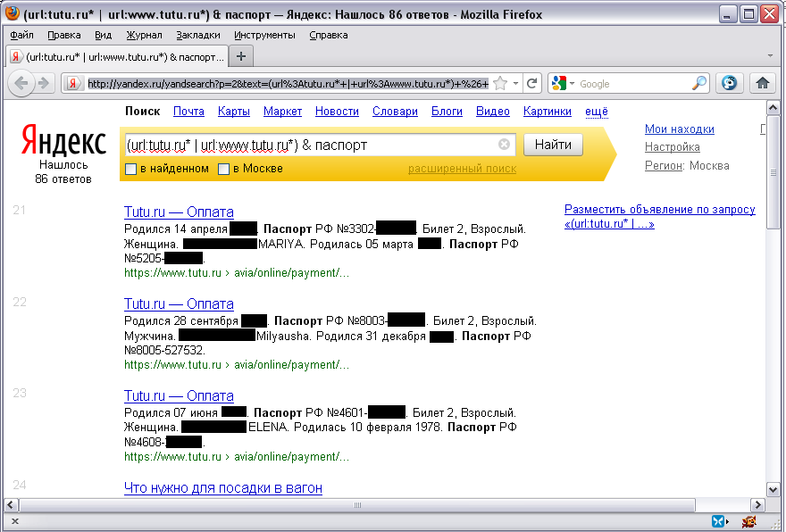The image size is (786, 532).
Task: Open the Журнал menu
Action: click(x=145, y=35)
